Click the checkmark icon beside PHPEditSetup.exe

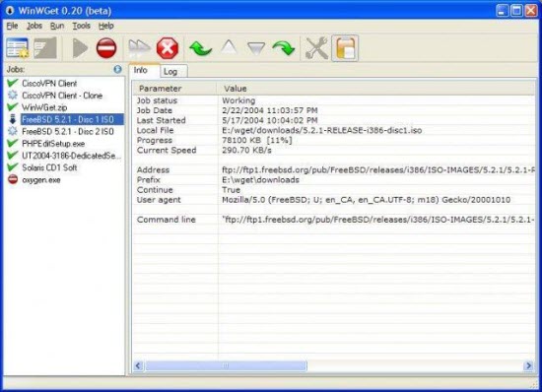point(13,143)
